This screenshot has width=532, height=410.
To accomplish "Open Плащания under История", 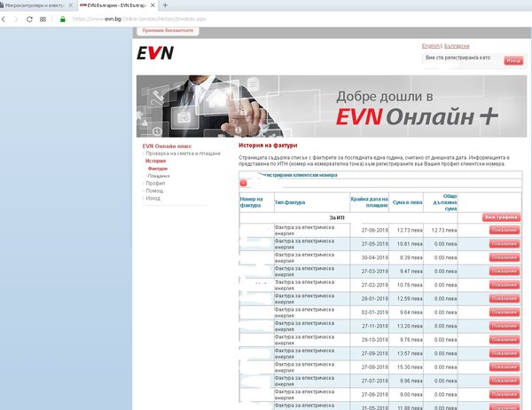I will tap(159, 176).
